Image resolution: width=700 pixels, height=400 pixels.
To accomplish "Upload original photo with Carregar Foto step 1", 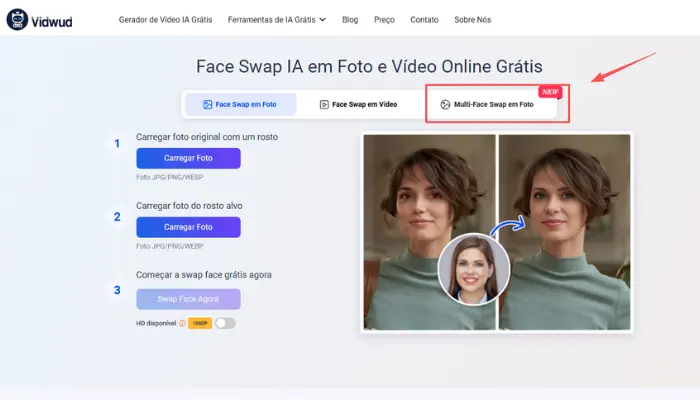I will [188, 158].
